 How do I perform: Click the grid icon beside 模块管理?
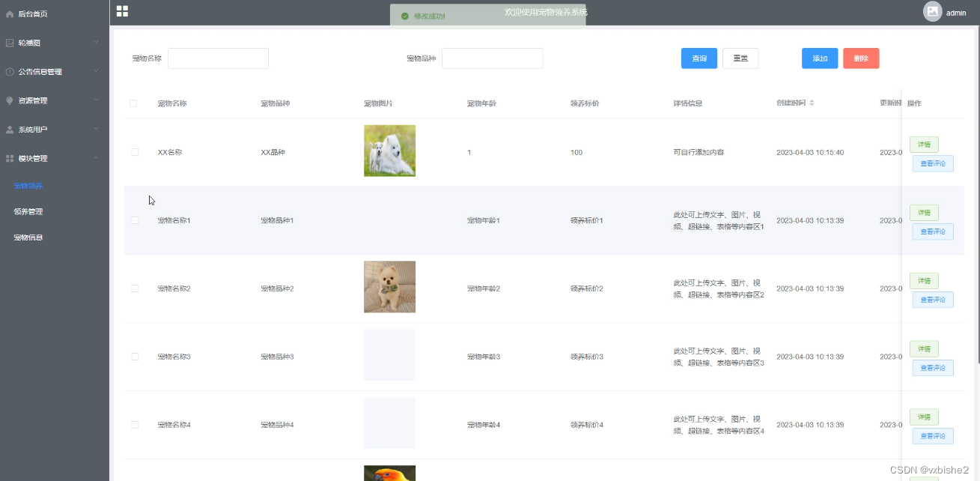click(10, 158)
